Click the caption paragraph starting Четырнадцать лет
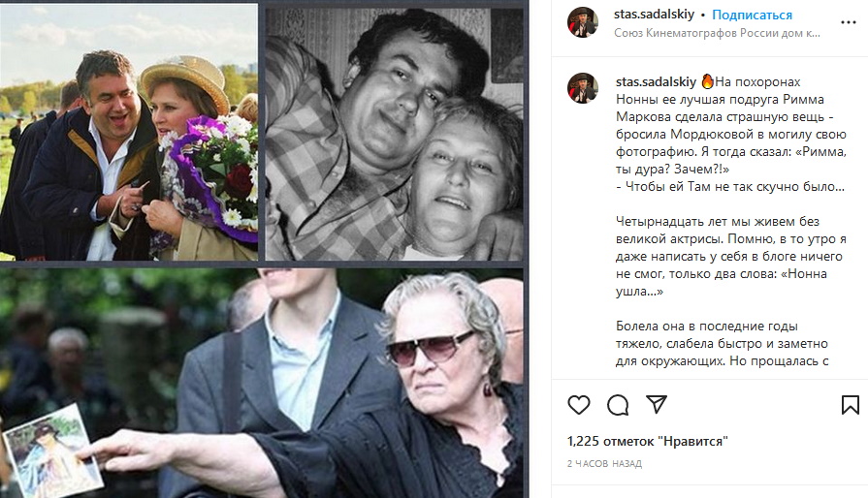 click(730, 257)
